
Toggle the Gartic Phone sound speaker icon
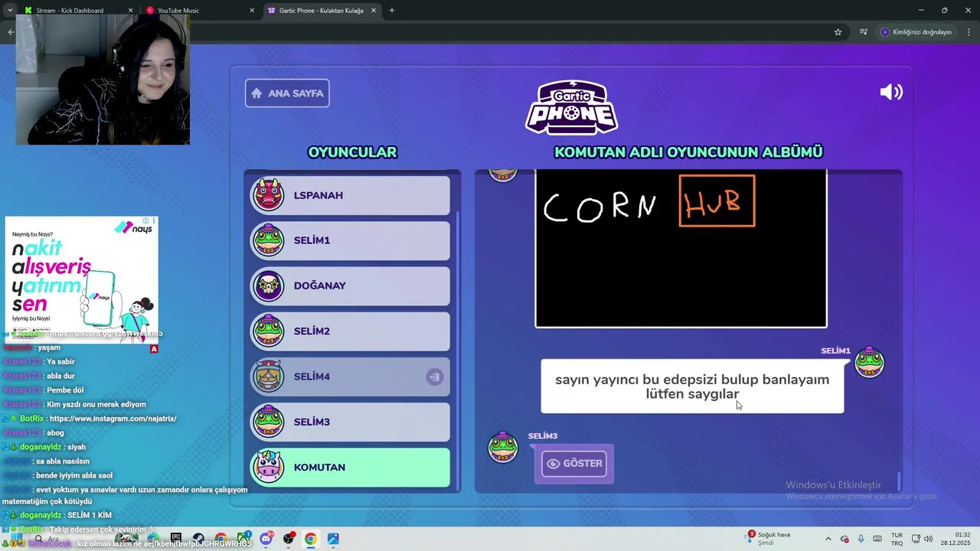[x=891, y=93]
